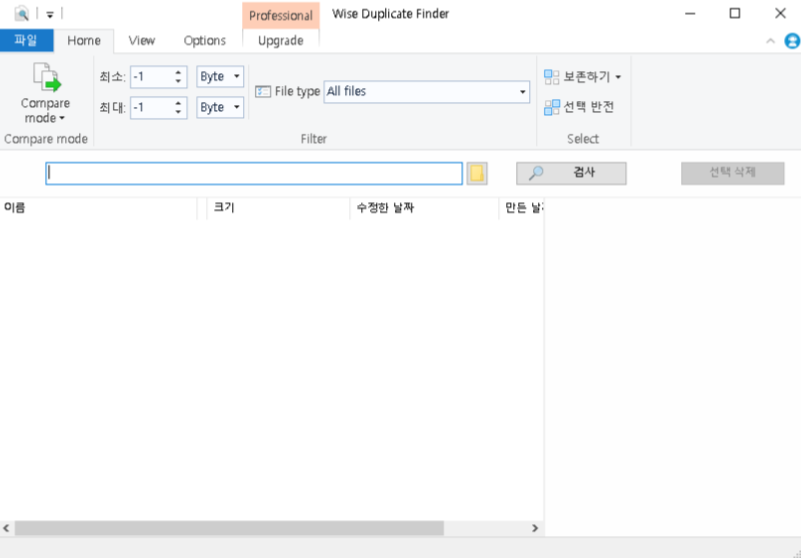Screen dimensions: 801x558
Task: Sort by the 이름 column header
Action: (99, 208)
